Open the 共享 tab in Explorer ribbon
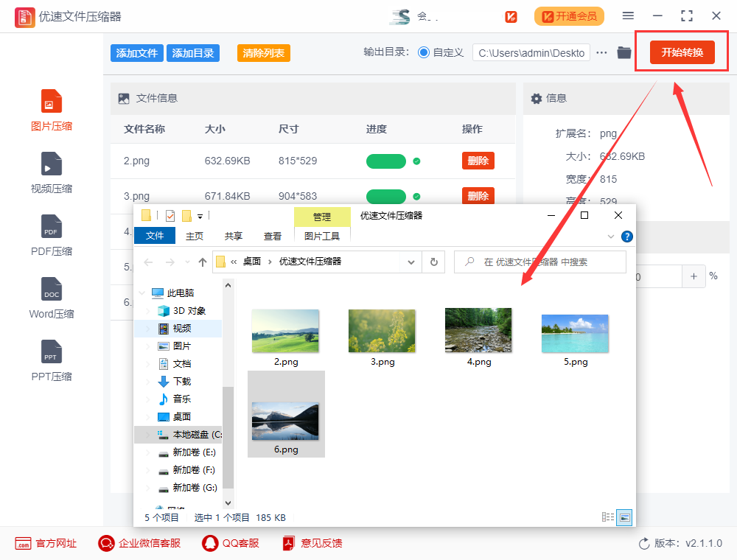Screen dimensions: 737x560 coord(233,236)
